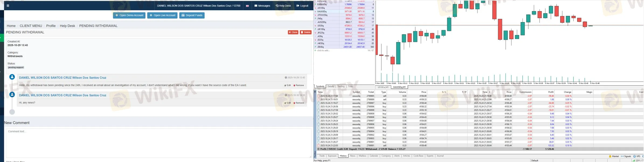Click buy deal icon for ticket 2769909
644x162 pixels.
pyautogui.click(x=318, y=114)
